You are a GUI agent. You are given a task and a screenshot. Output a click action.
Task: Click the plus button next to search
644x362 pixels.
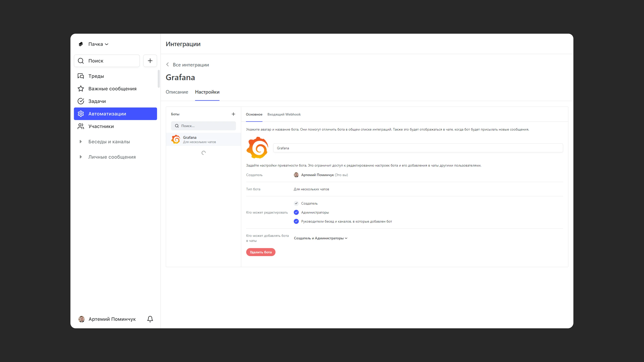pos(150,61)
